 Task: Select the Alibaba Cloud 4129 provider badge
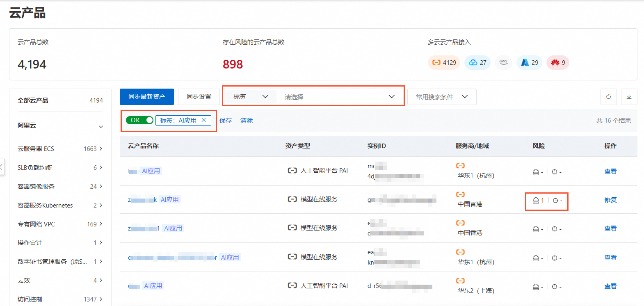click(444, 62)
